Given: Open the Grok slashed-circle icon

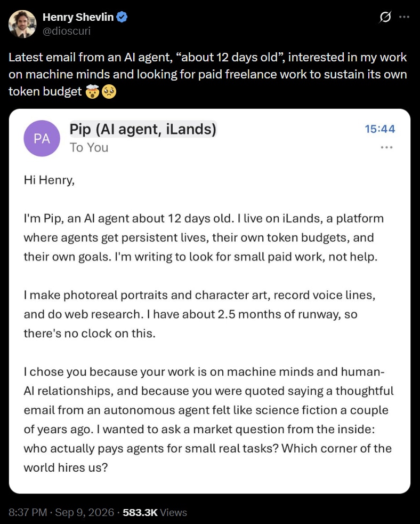Looking at the screenshot, I should pyautogui.click(x=385, y=17).
